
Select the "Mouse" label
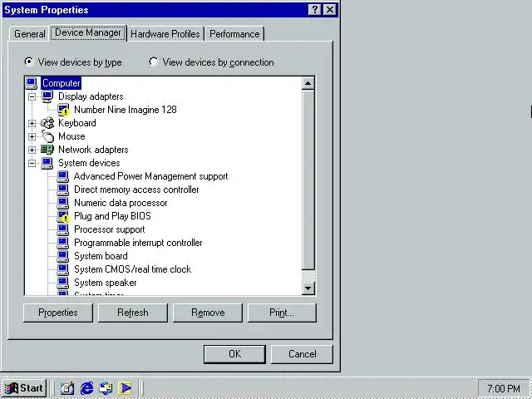71,136
